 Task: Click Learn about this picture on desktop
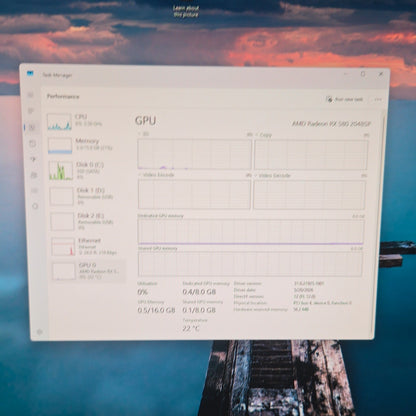point(186,11)
